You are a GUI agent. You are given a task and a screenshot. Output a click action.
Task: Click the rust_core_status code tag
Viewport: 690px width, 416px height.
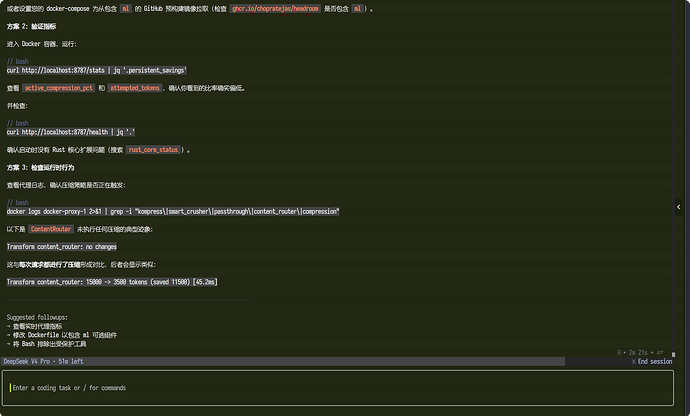(153, 150)
